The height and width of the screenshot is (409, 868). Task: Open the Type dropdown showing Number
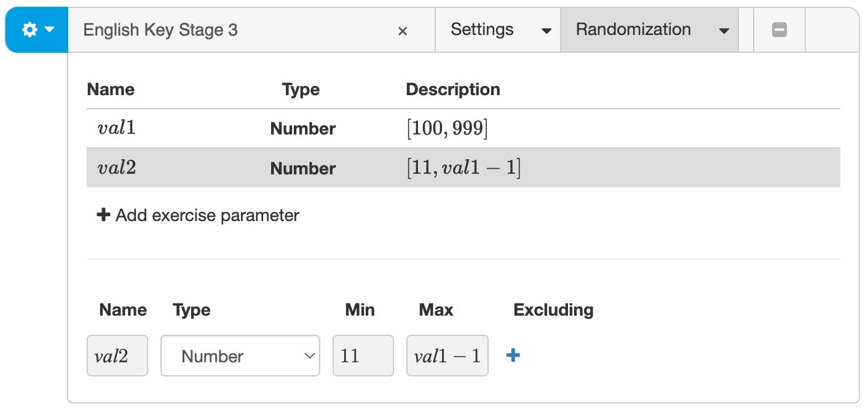(240, 355)
